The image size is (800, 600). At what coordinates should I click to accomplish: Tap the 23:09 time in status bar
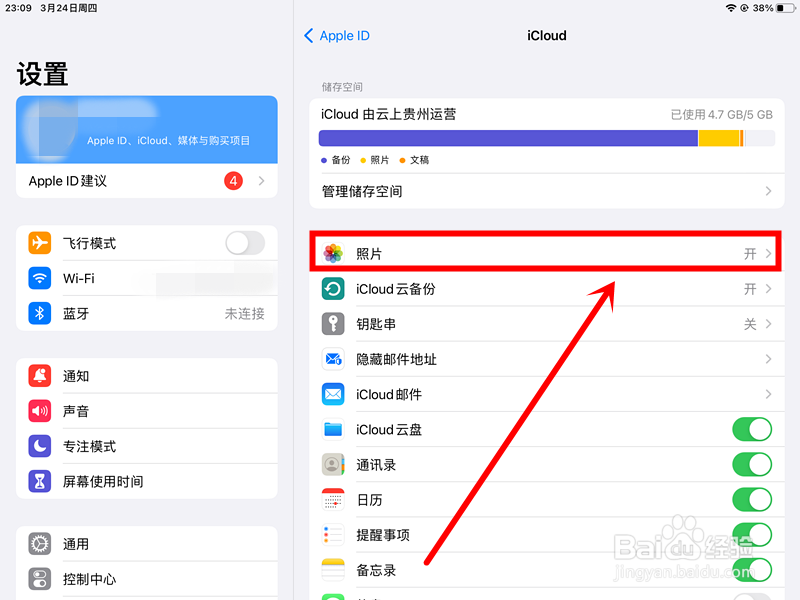coord(18,8)
